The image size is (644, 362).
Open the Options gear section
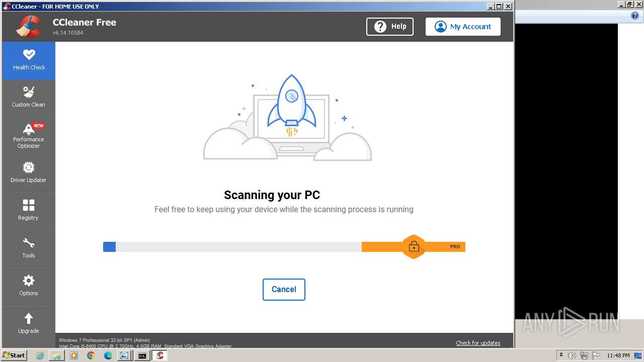point(29,287)
